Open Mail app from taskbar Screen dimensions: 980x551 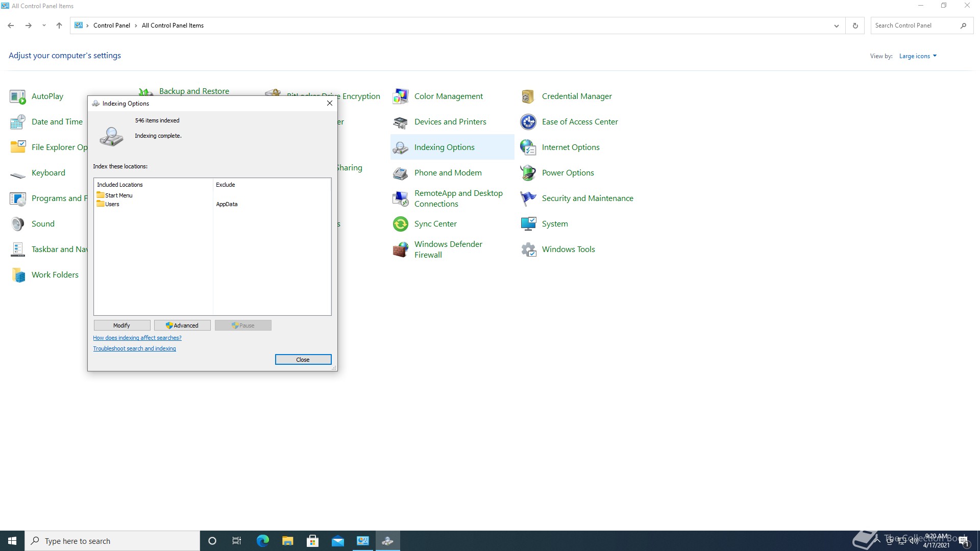tap(337, 541)
